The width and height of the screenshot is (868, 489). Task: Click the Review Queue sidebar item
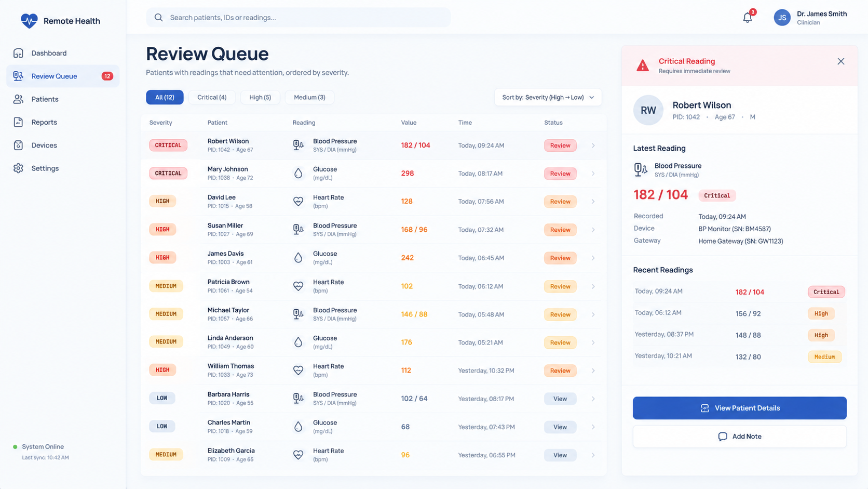(63, 76)
